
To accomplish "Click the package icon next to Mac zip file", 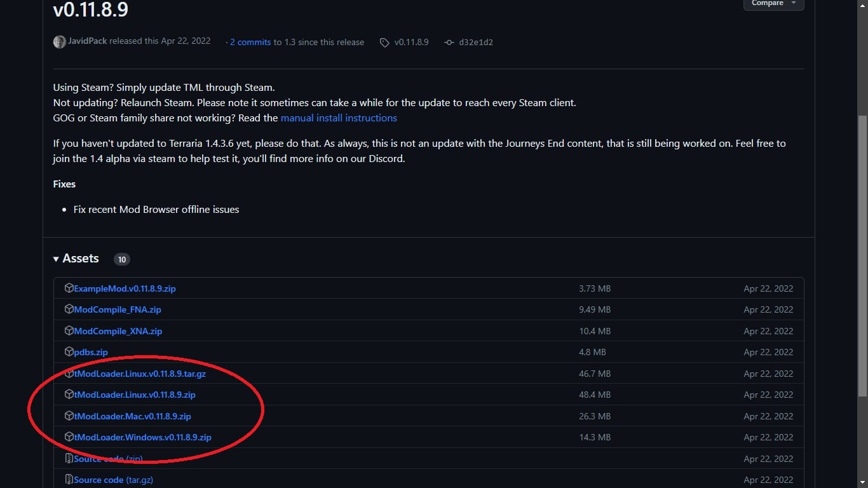I will pyautogui.click(x=69, y=416).
